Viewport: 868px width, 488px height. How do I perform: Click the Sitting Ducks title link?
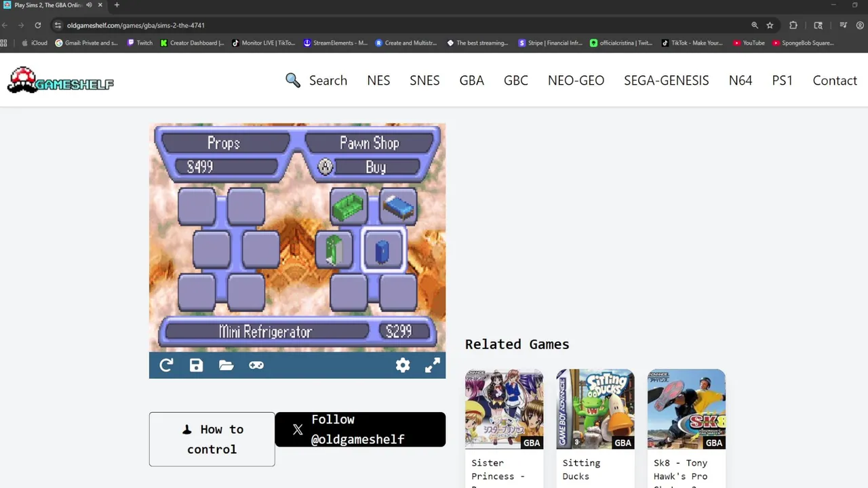click(581, 469)
